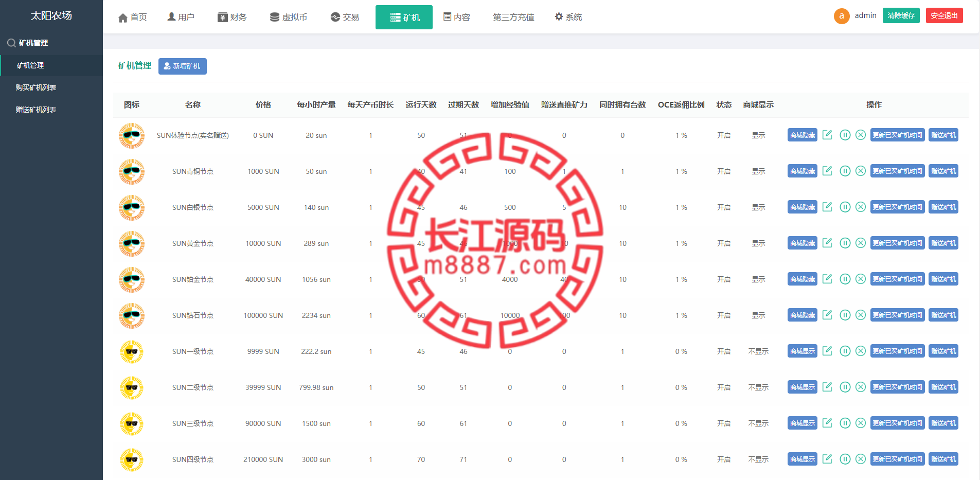
Task: Toggle 商城隐藏 for SUN钻石节点 row
Action: [x=803, y=315]
